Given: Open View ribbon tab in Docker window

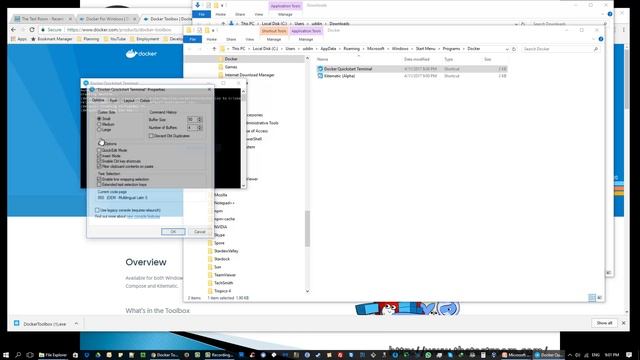Looking at the screenshot, I should coord(250,39).
